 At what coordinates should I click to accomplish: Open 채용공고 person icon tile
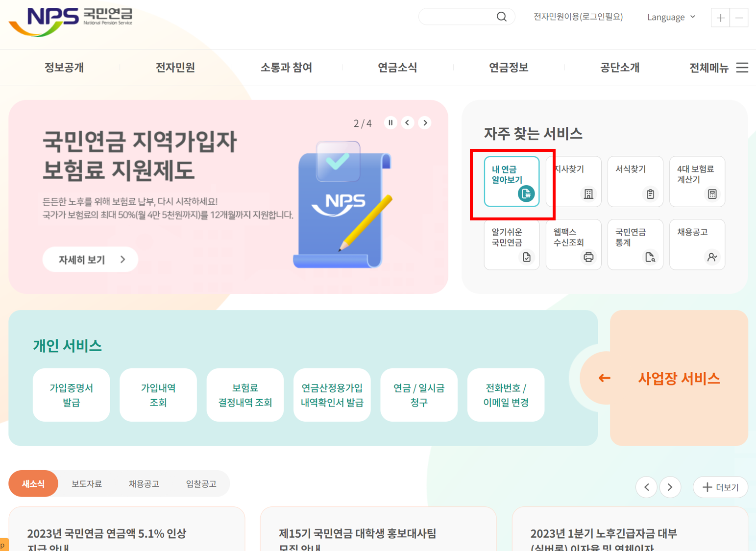pos(697,244)
